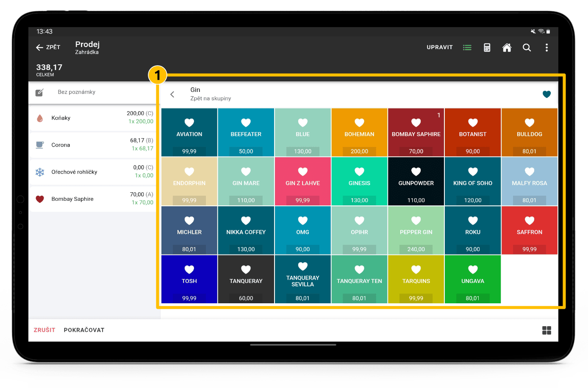Click the snowflake icon for Ořechové rohlíčky

tap(40, 172)
